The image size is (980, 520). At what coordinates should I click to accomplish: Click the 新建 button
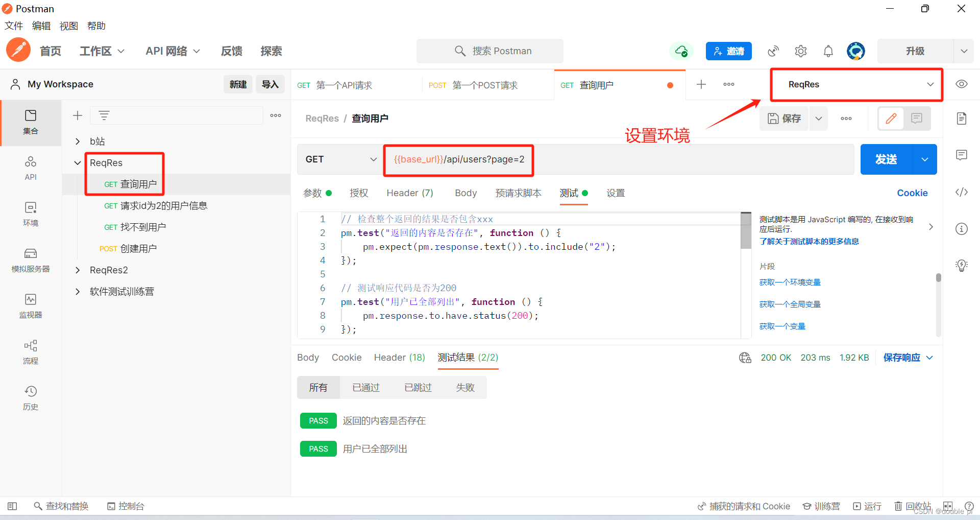point(238,84)
